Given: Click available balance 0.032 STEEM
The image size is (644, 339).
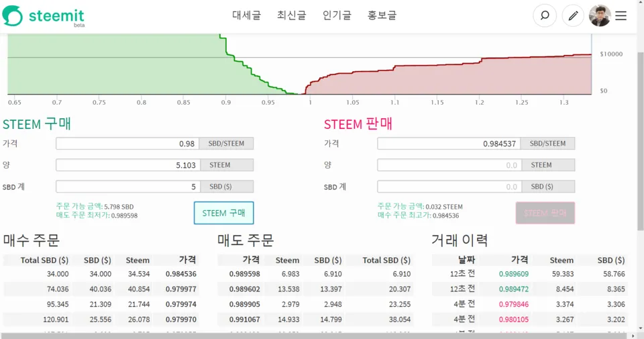Looking at the screenshot, I should pyautogui.click(x=420, y=207).
